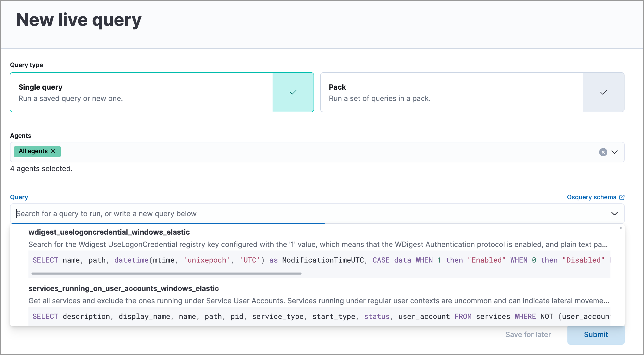The image size is (644, 355).
Task: Submit the live query
Action: click(596, 335)
